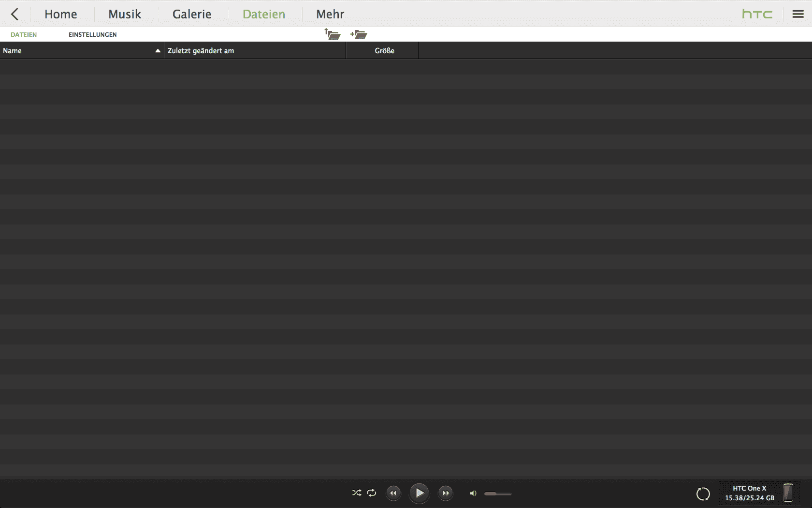This screenshot has width=812, height=508.
Task: Toggle Name sort order arrow
Action: click(158, 51)
